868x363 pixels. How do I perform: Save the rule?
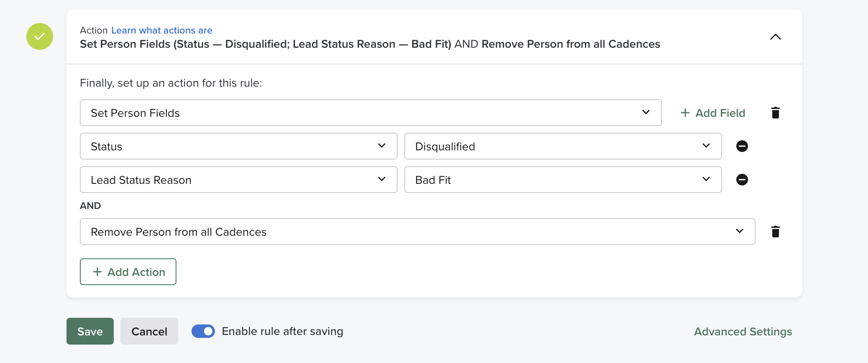pos(89,331)
